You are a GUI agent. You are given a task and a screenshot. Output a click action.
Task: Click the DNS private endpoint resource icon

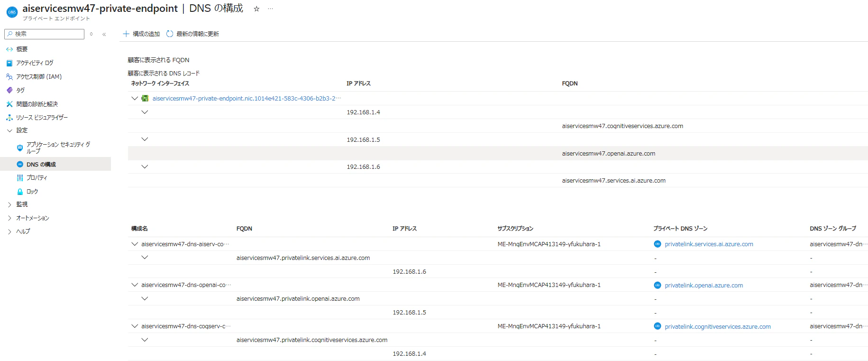(12, 12)
